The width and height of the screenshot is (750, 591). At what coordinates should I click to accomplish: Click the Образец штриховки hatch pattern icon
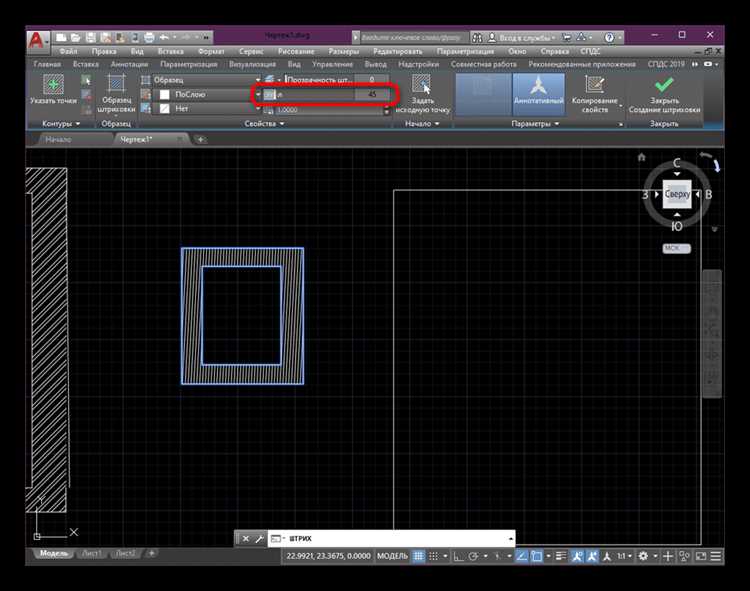point(116,84)
